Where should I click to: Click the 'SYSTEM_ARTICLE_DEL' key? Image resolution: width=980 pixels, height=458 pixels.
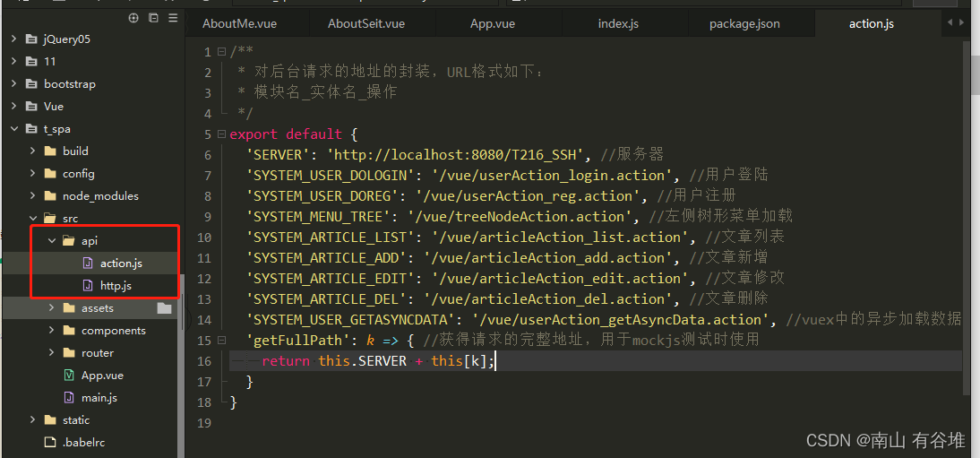tap(327, 299)
